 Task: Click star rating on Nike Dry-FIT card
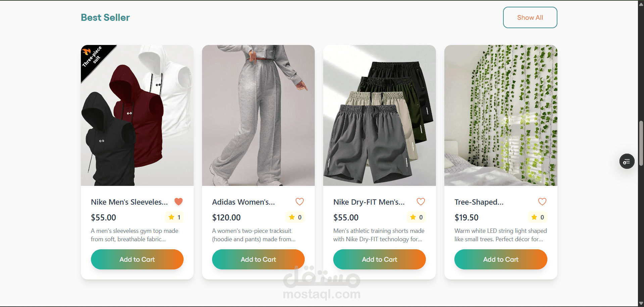coord(416,217)
